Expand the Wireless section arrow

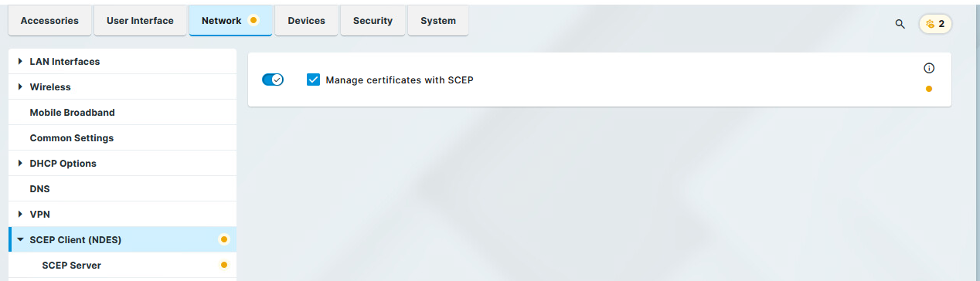click(20, 86)
